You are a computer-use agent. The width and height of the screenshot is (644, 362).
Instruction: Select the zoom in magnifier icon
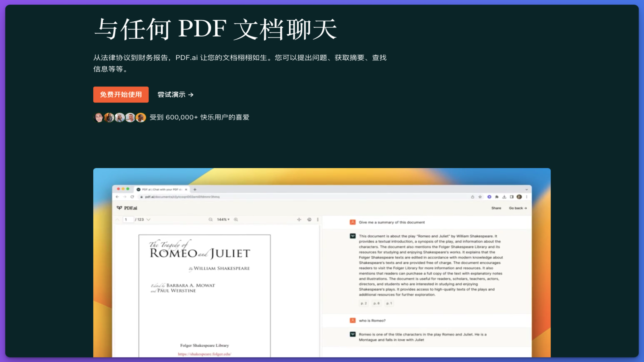coord(236,219)
